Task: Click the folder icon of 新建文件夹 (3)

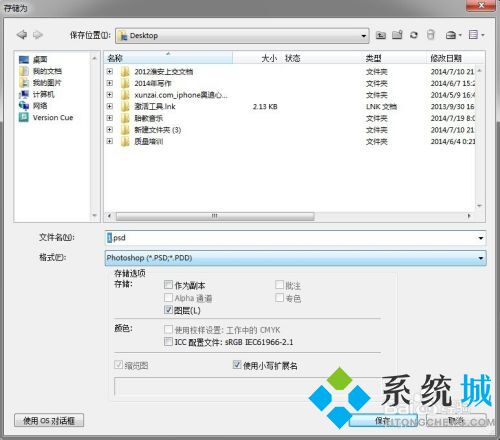Action: click(125, 130)
